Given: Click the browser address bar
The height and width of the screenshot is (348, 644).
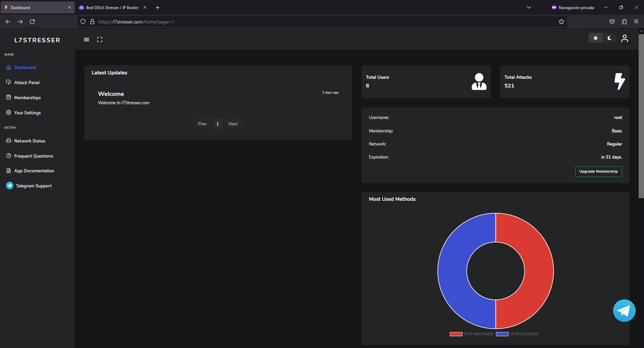Looking at the screenshot, I should pyautogui.click(x=302, y=22).
